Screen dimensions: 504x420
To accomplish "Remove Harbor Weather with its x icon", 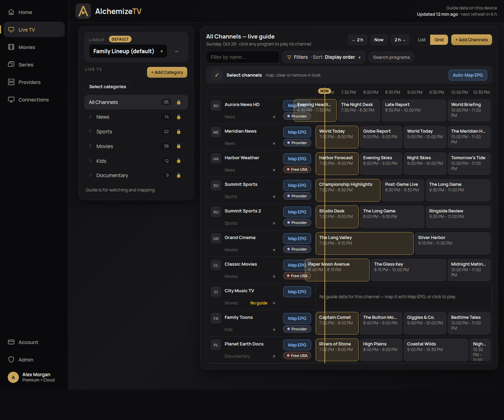I will 274,170.
